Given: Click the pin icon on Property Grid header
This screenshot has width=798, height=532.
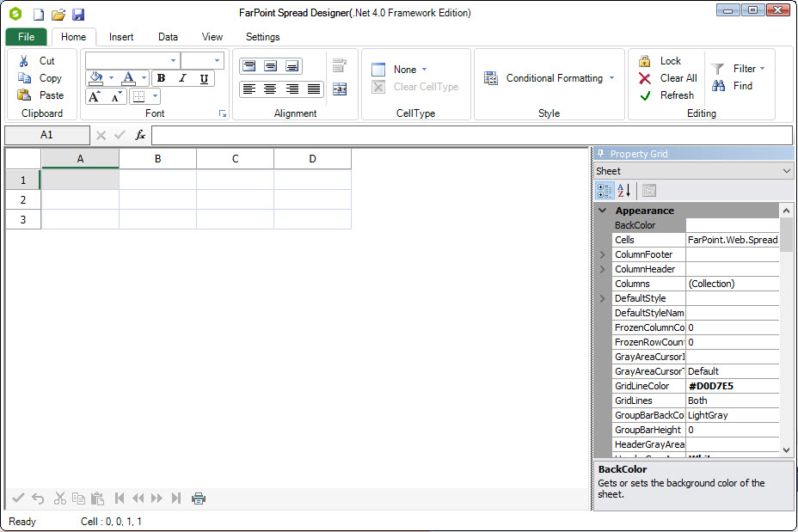Looking at the screenshot, I should [600, 154].
